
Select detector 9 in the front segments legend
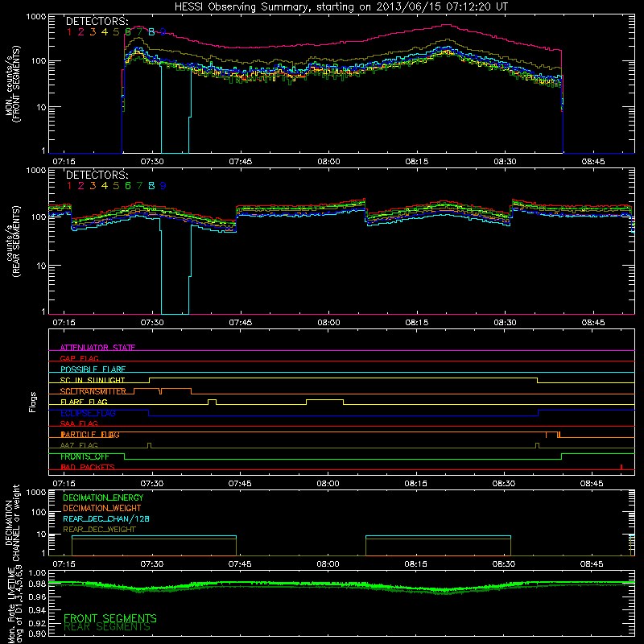(x=163, y=32)
